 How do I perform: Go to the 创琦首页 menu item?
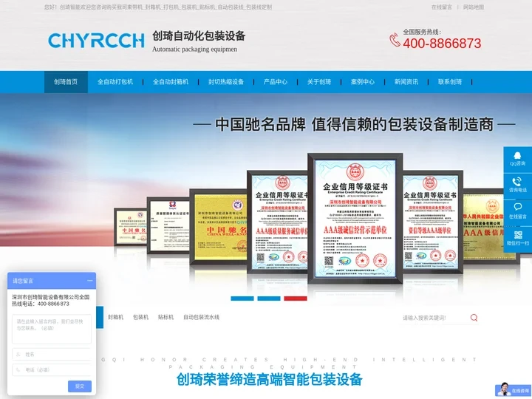click(66, 82)
